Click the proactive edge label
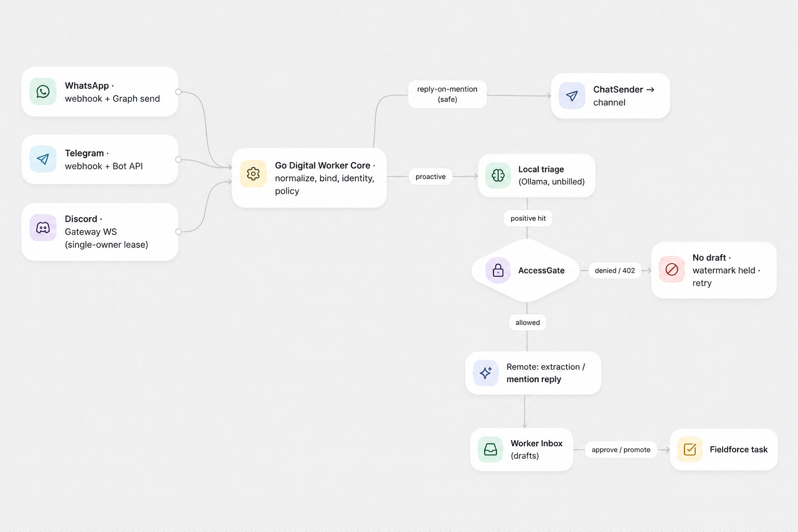Viewport: 798px width, 532px height. (431, 177)
